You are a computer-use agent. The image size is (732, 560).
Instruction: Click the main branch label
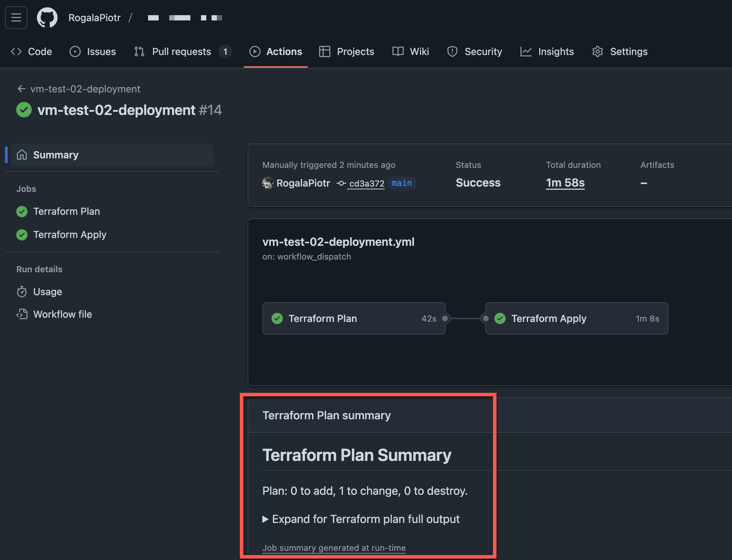[402, 183]
